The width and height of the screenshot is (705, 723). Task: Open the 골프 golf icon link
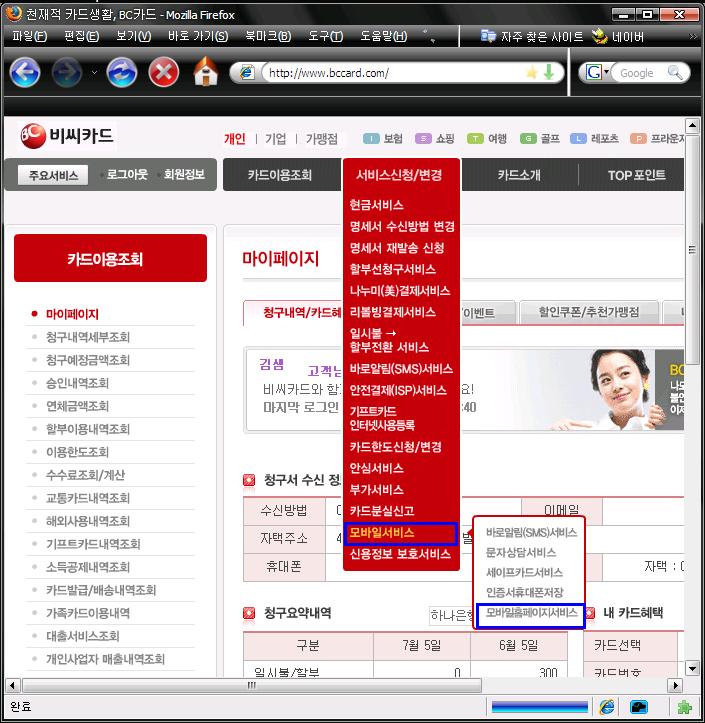tap(539, 138)
